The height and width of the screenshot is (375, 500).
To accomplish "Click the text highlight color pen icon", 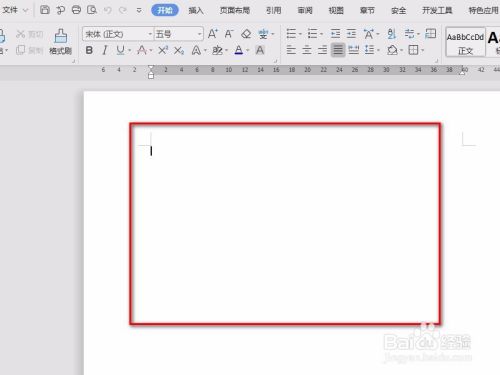I will tap(217, 50).
